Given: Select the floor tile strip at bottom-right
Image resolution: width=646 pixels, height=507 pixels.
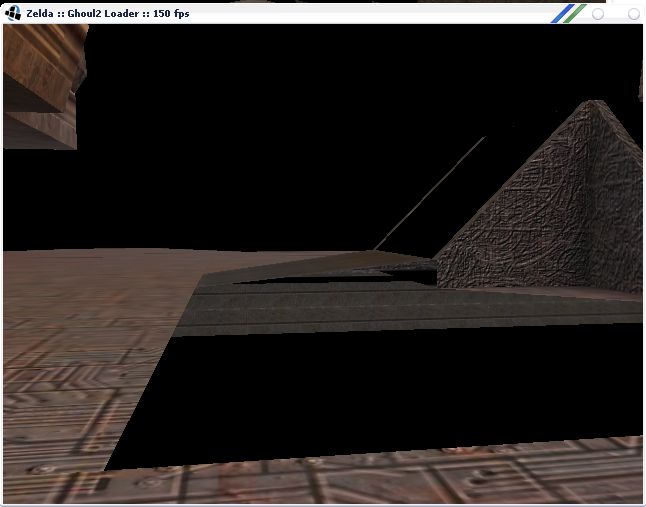Looking at the screenshot, I should tap(500, 475).
